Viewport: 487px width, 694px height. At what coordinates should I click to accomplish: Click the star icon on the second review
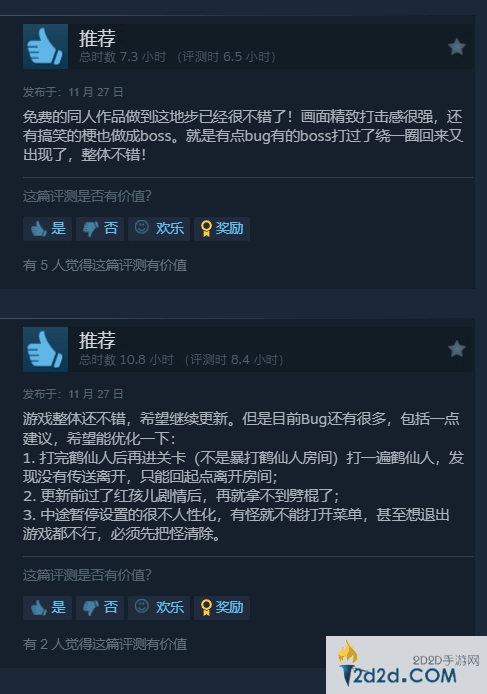(x=456, y=349)
